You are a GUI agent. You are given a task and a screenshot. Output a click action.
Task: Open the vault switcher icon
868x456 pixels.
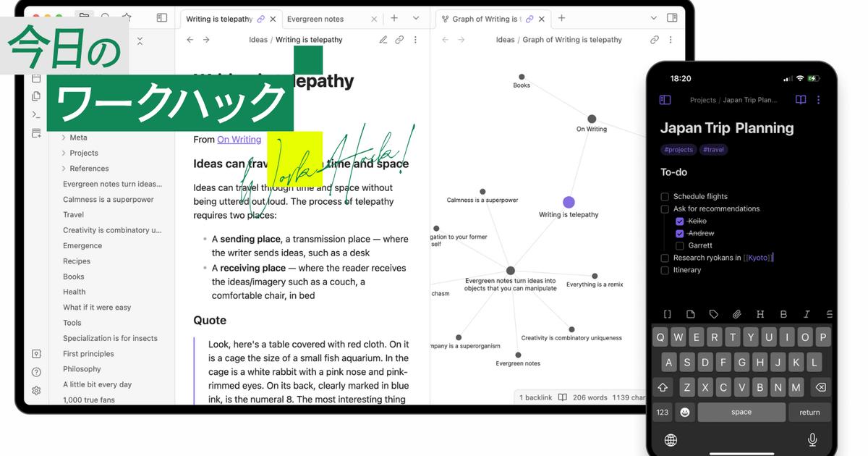(x=36, y=354)
